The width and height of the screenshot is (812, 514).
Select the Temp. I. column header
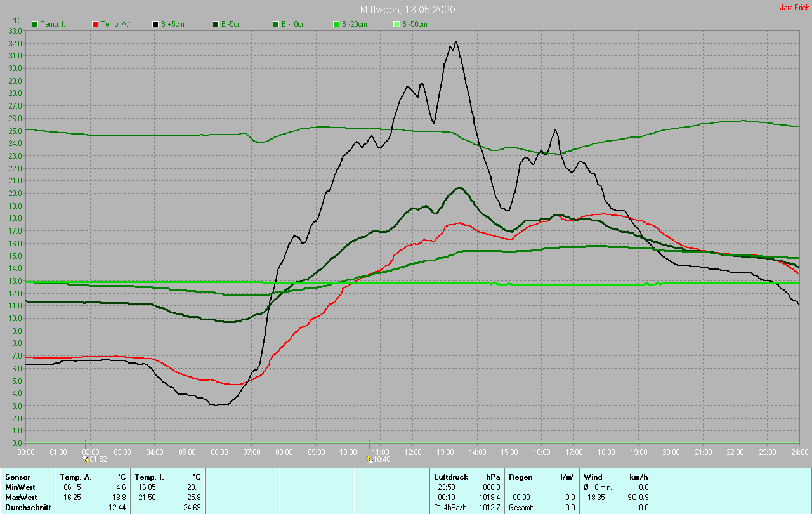[x=149, y=477]
